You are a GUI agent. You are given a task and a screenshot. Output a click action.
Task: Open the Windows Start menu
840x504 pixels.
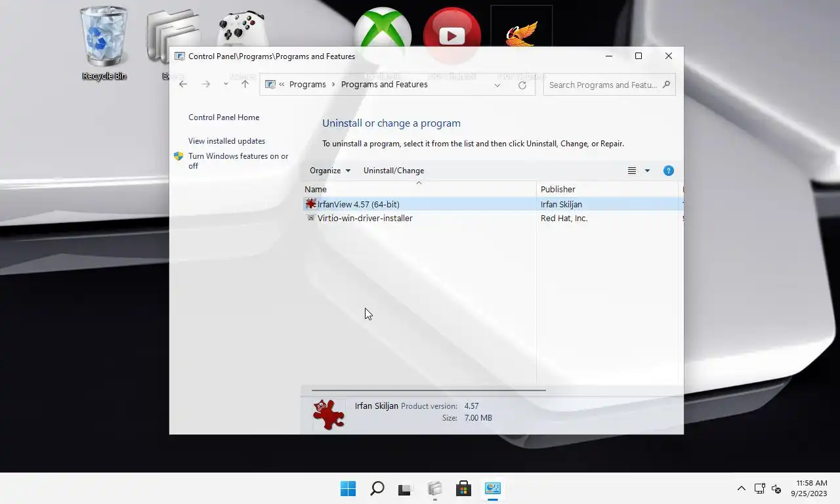tap(348, 488)
